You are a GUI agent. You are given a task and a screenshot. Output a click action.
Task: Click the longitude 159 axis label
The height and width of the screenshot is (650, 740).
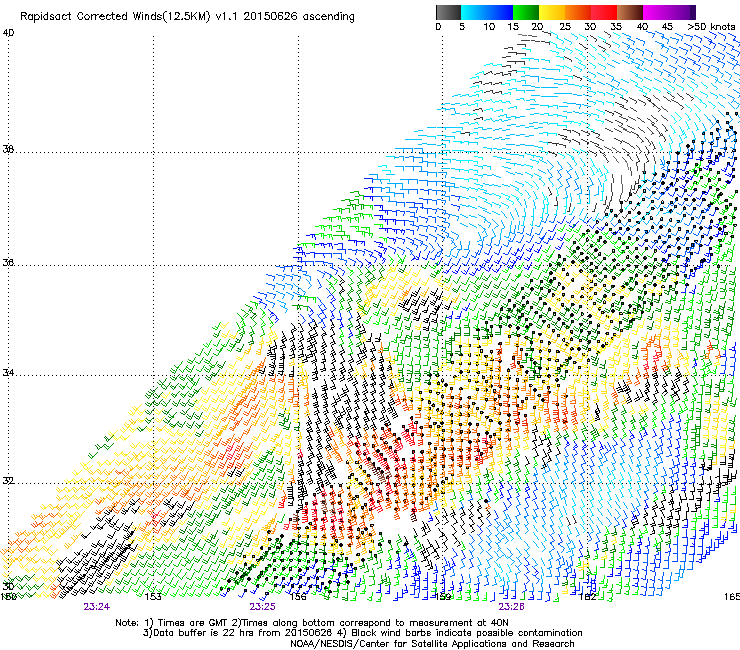[443, 597]
